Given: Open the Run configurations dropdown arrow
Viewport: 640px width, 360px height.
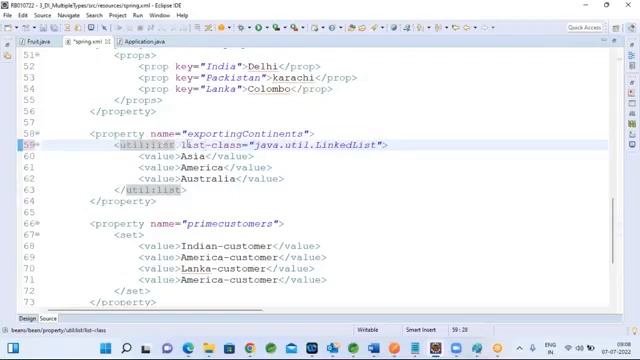Looking at the screenshot, I should (x=267, y=28).
